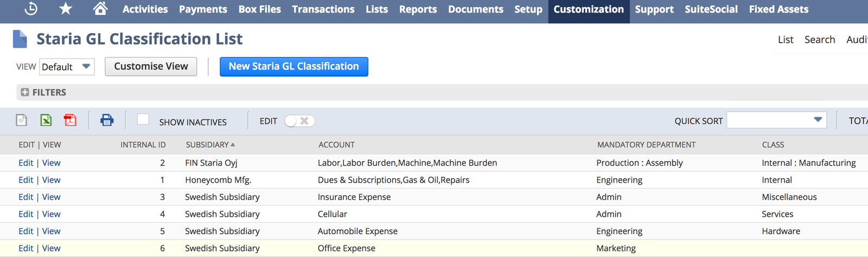The height and width of the screenshot is (257, 868).
Task: Open the Reports menu
Action: (418, 9)
